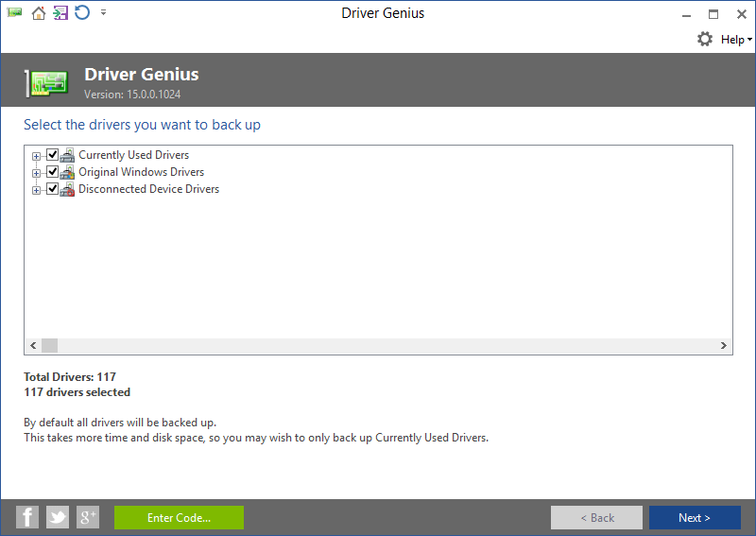Open the Facebook share icon
Viewport: 756px width, 536px height.
[x=27, y=517]
